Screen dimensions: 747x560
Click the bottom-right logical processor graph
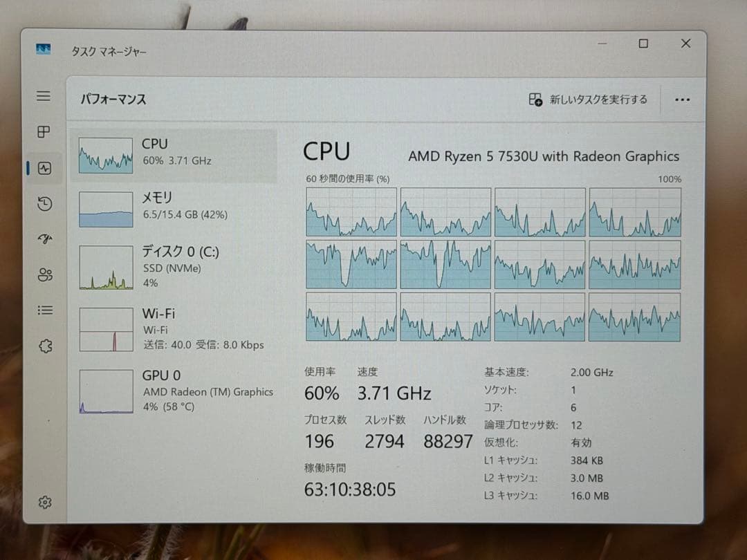click(x=634, y=317)
